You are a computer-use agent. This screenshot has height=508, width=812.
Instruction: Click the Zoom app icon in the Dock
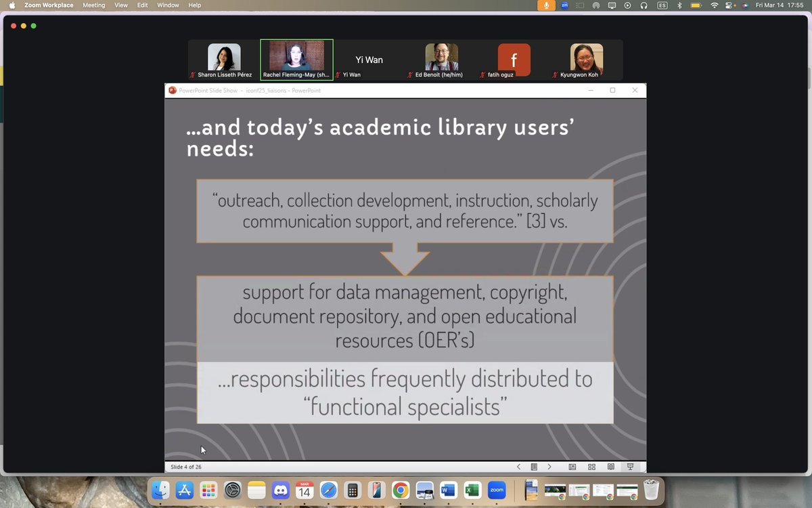tap(497, 490)
